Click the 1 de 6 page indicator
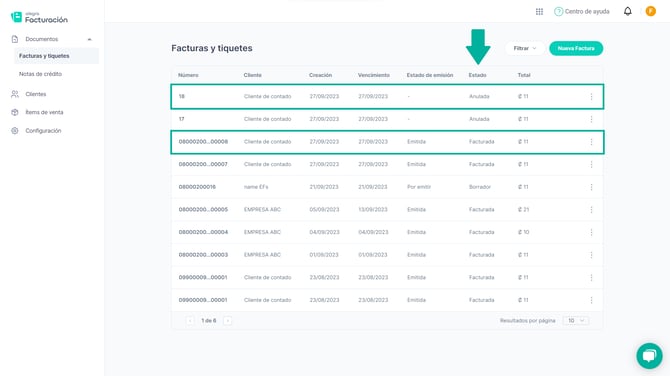The height and width of the screenshot is (376, 670). coord(209,321)
